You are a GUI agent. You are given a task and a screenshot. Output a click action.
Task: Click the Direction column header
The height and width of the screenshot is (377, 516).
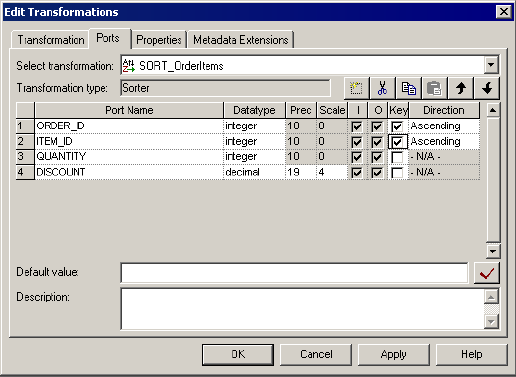pos(444,110)
